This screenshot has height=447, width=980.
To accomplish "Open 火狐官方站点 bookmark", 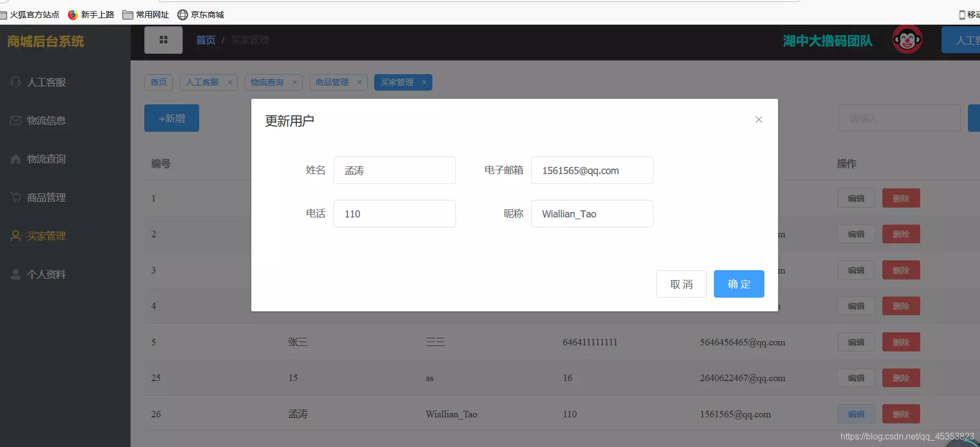I will (30, 15).
